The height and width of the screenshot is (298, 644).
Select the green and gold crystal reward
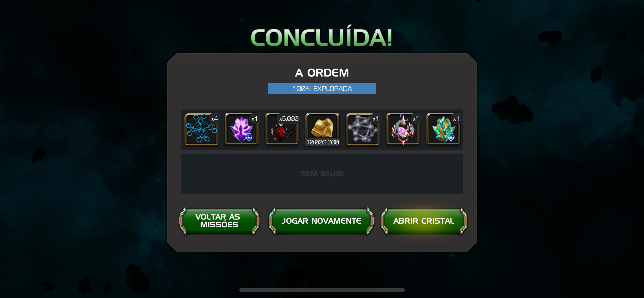coord(443,129)
